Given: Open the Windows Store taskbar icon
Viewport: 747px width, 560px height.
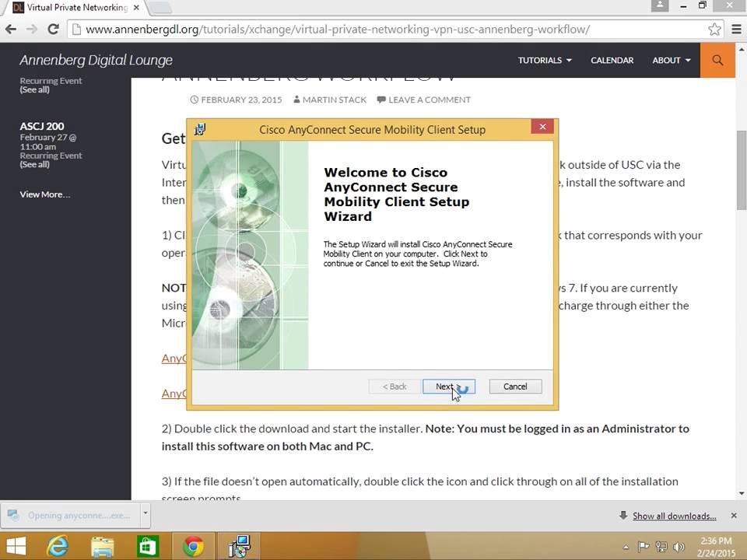Looking at the screenshot, I should 147,546.
